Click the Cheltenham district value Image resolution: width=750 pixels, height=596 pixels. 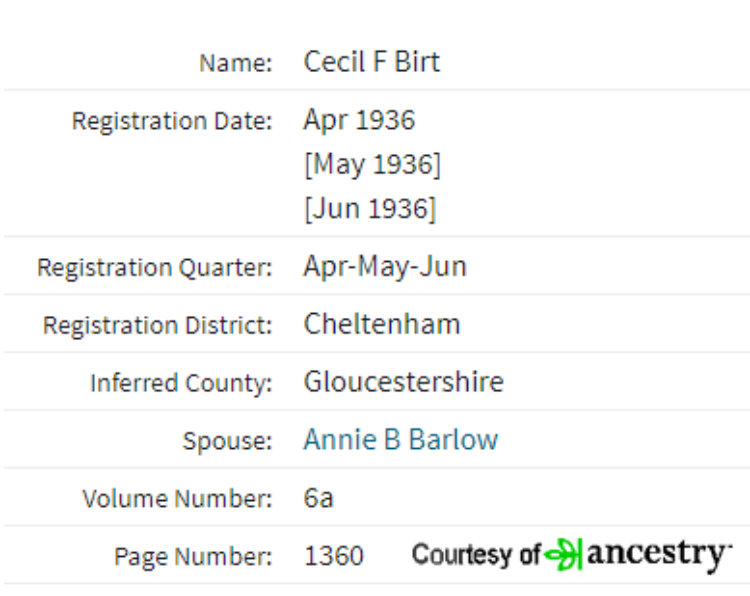[x=382, y=324]
